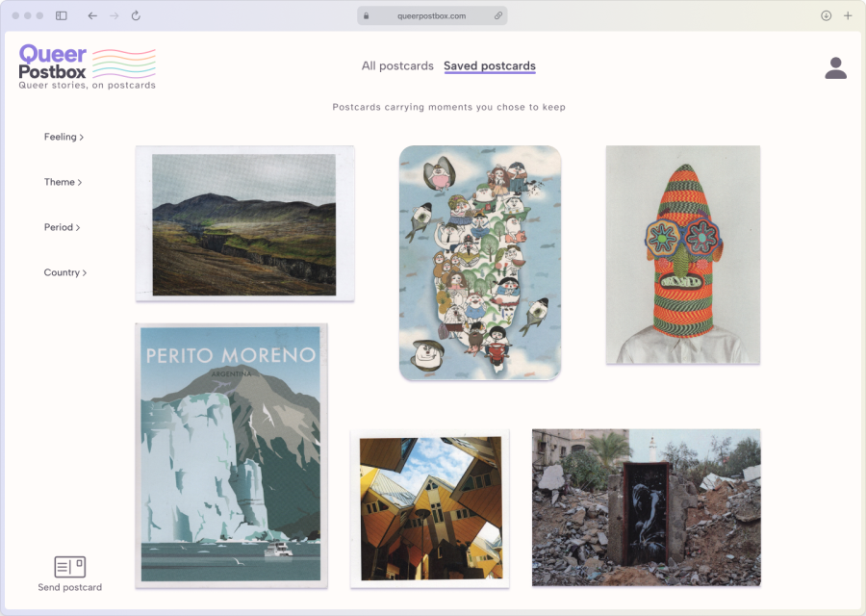This screenshot has height=616, width=866.
Task: Open the green mountain landscape postcard
Action: pyautogui.click(x=244, y=223)
